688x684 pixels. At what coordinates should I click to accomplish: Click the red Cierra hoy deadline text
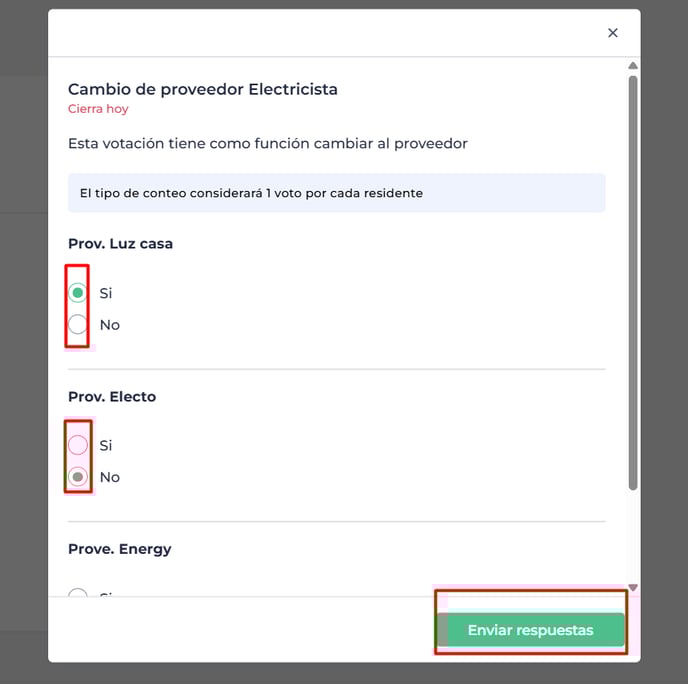point(98,109)
